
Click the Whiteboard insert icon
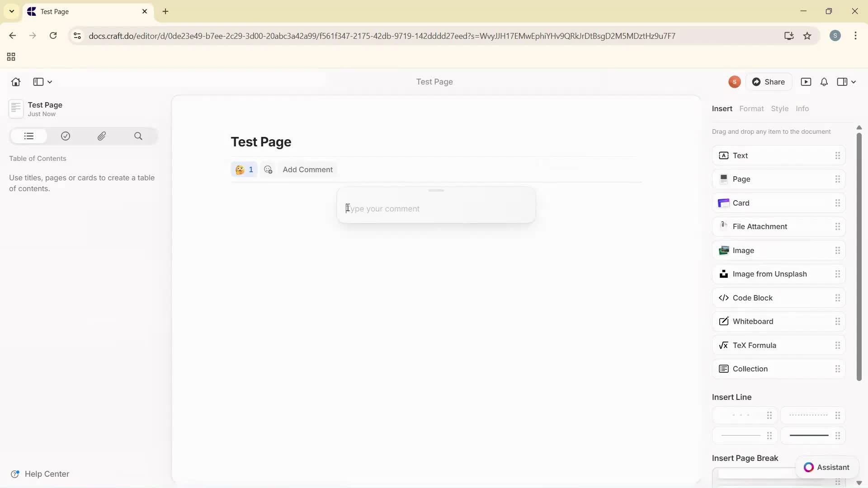724,321
